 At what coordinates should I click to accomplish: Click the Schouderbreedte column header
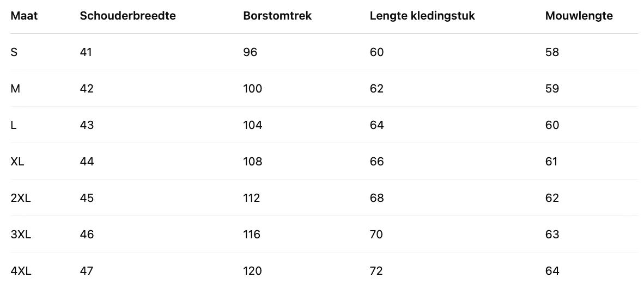click(x=127, y=16)
